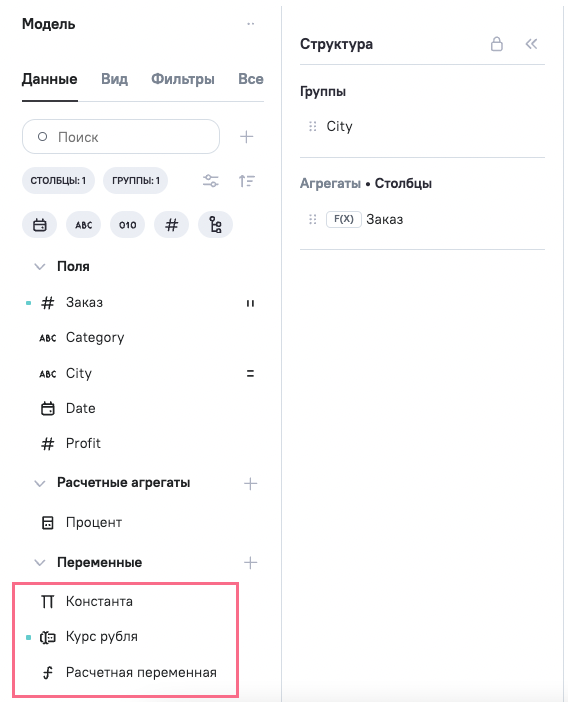
Task: Click the Поиск search field
Action: 121,137
